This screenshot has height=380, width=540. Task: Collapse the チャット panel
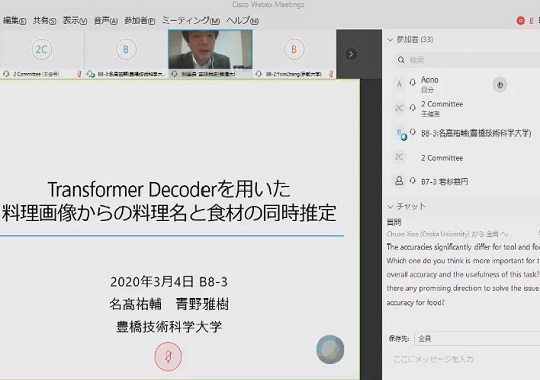click(x=390, y=206)
